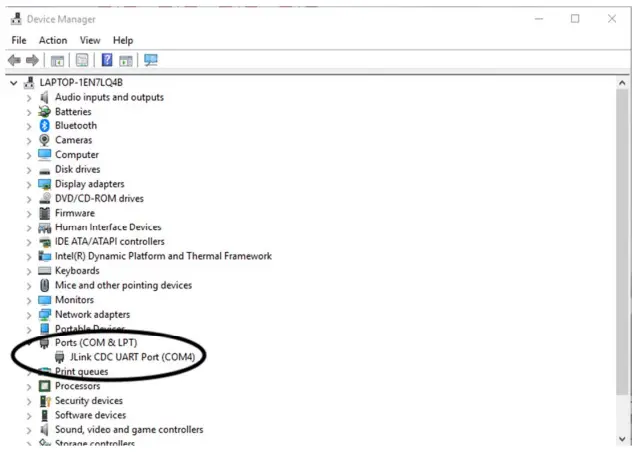The image size is (637, 460).
Task: Click the Back arrow toolbar icon
Action: (x=14, y=61)
